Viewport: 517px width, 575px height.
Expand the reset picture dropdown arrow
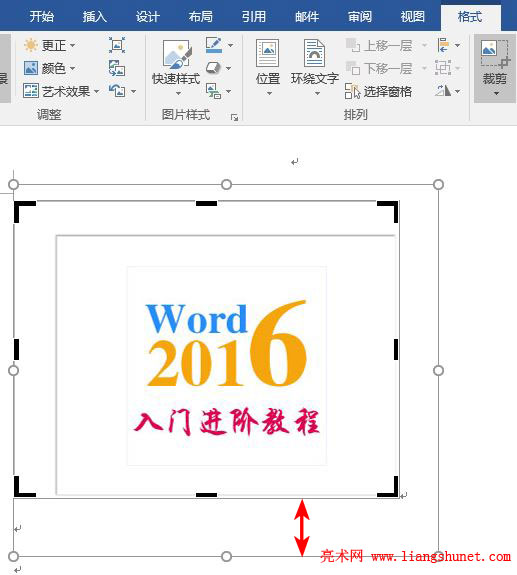[x=133, y=91]
